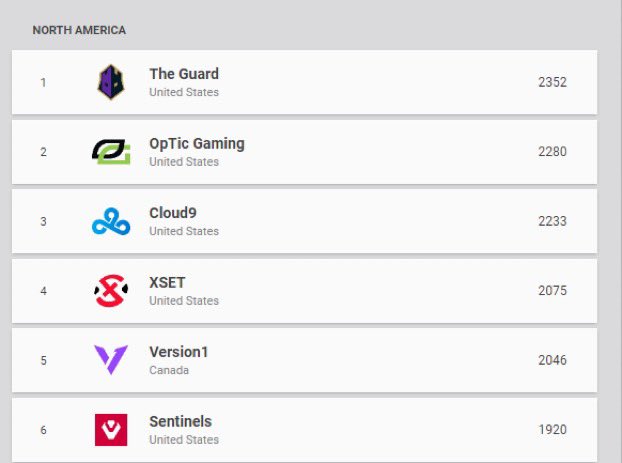The width and height of the screenshot is (622, 463).
Task: Click The Guard rating 2352
Action: pyautogui.click(x=552, y=82)
